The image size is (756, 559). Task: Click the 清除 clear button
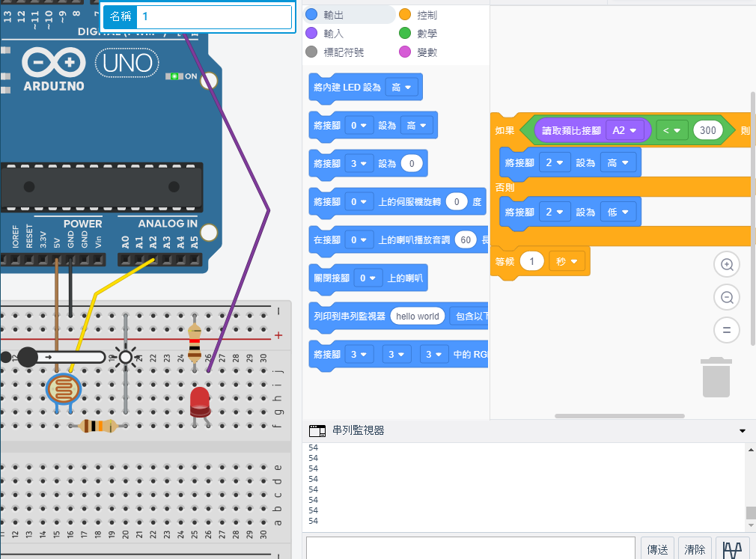(695, 549)
